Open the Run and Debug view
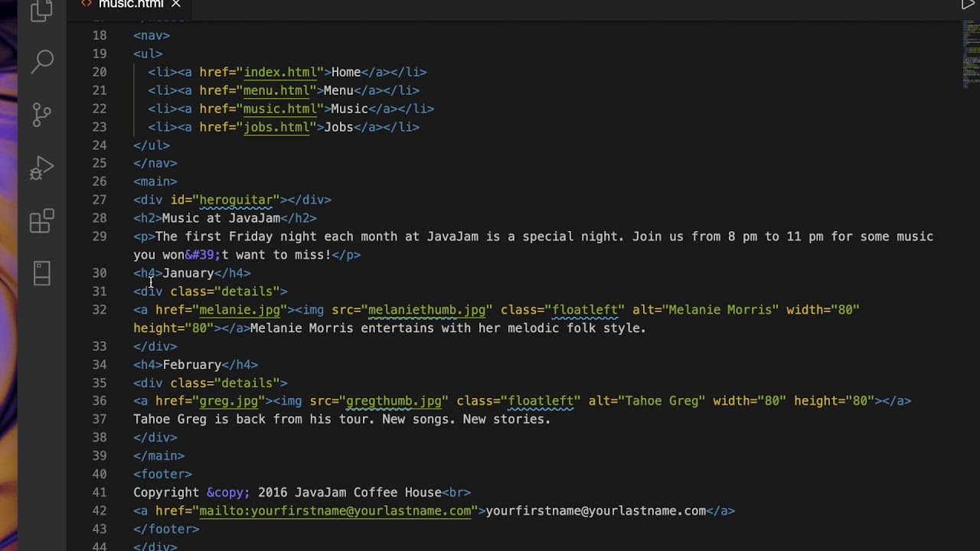Viewport: 980px width, 551px height. 42,168
